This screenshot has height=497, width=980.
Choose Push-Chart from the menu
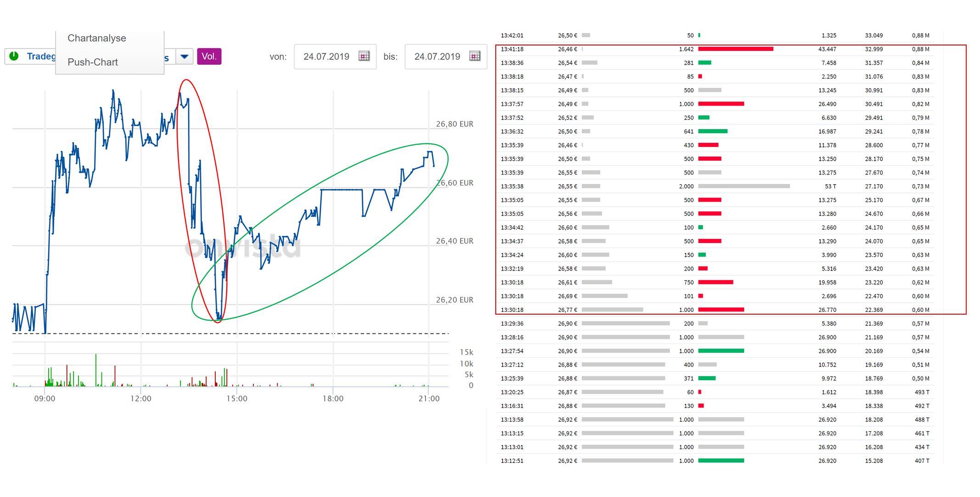point(93,62)
